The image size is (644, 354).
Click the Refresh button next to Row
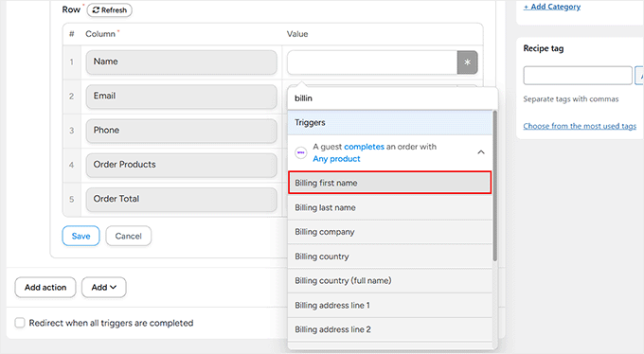click(x=109, y=10)
